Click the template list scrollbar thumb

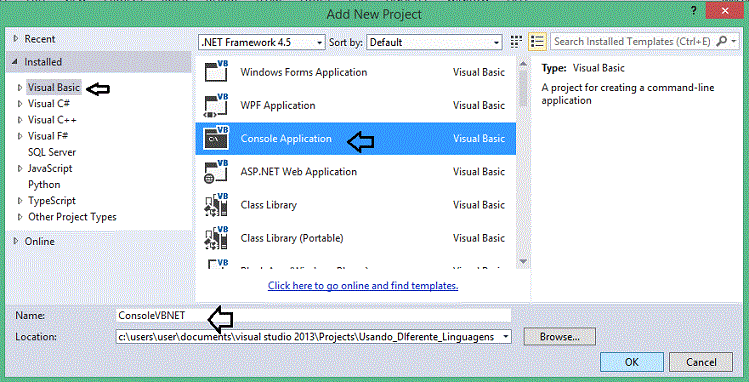point(523,88)
